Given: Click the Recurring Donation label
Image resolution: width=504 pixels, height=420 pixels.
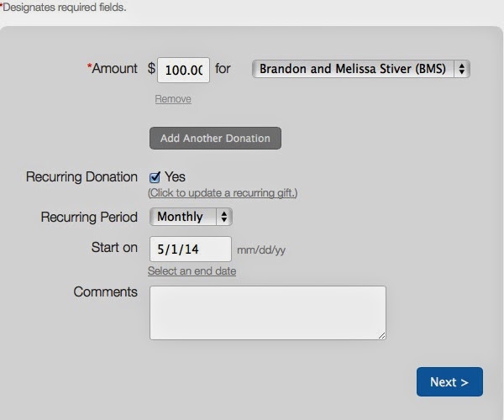Looking at the screenshot, I should [81, 176].
